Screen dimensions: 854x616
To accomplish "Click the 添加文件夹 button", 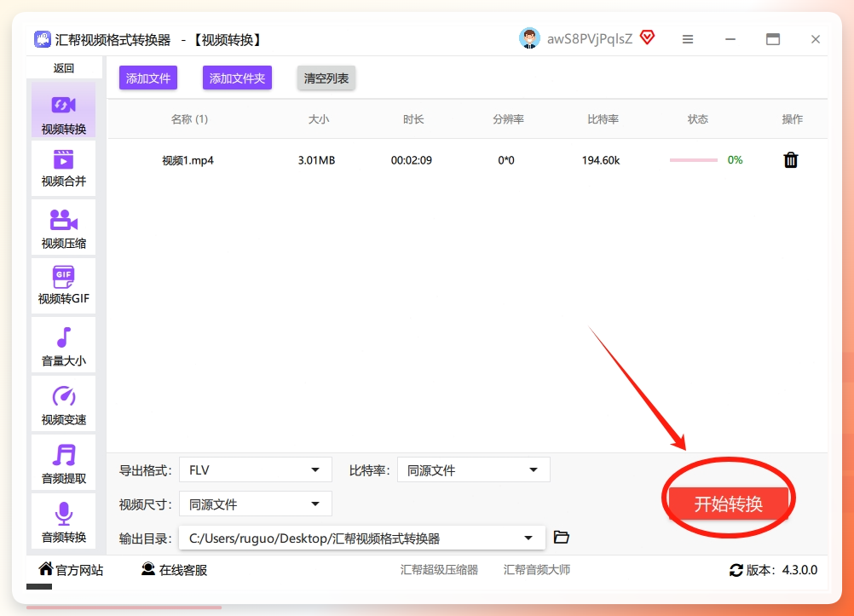I will click(237, 78).
